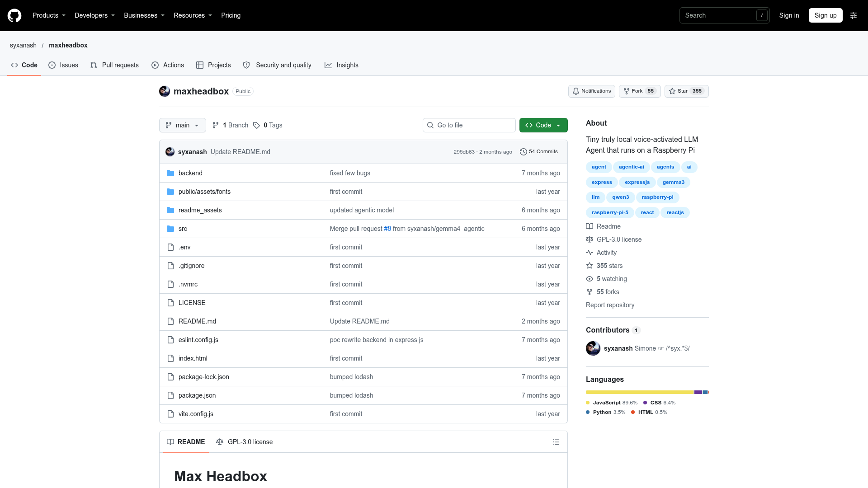Open the settings sliders icon beside Sign up
The height and width of the screenshot is (488, 868).
click(854, 15)
